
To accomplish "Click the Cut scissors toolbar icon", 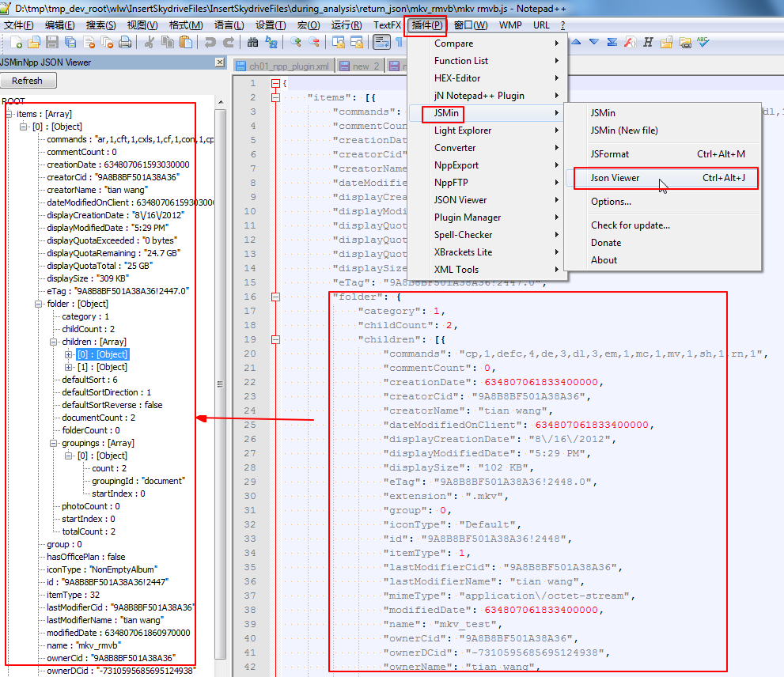I will point(148,43).
